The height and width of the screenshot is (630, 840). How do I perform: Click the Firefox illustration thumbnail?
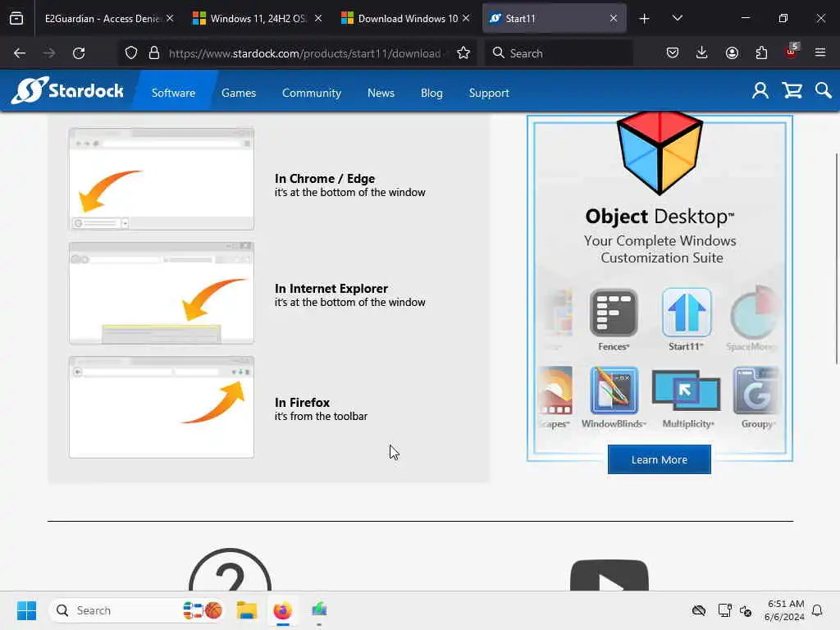coord(162,407)
